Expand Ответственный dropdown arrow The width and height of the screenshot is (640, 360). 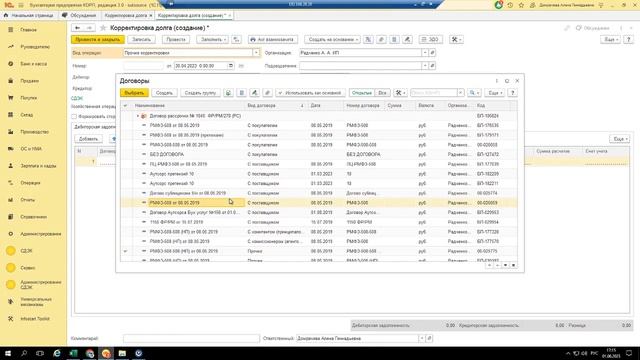(x=422, y=338)
